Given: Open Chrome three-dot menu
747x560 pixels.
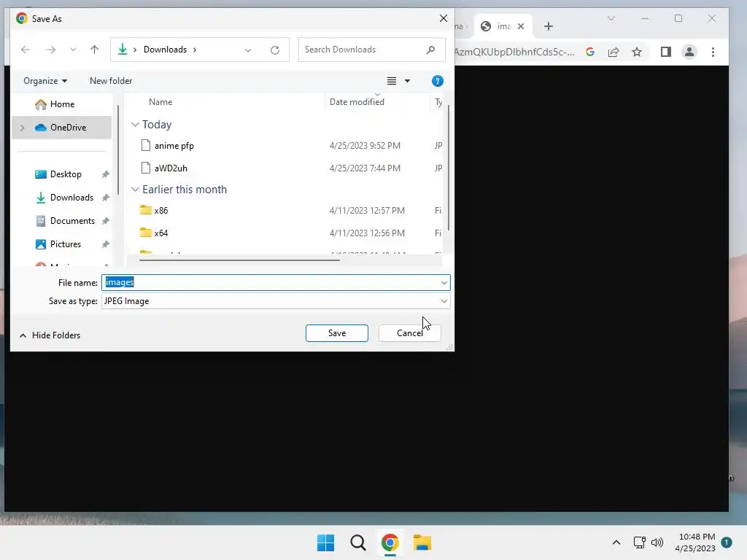Looking at the screenshot, I should click(x=713, y=52).
